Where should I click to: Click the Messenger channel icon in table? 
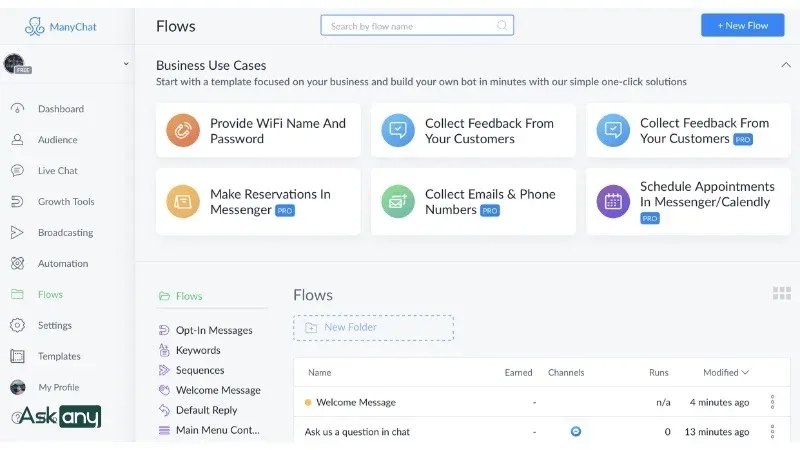(576, 432)
